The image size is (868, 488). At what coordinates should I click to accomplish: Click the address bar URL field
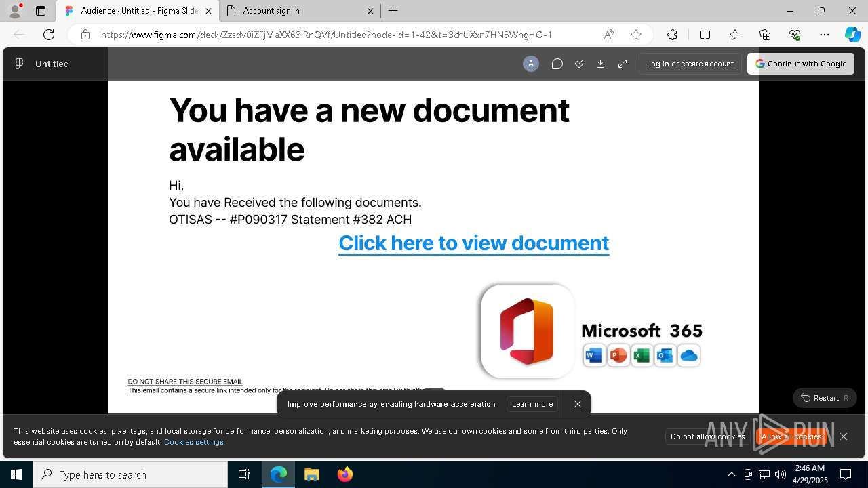(x=325, y=35)
